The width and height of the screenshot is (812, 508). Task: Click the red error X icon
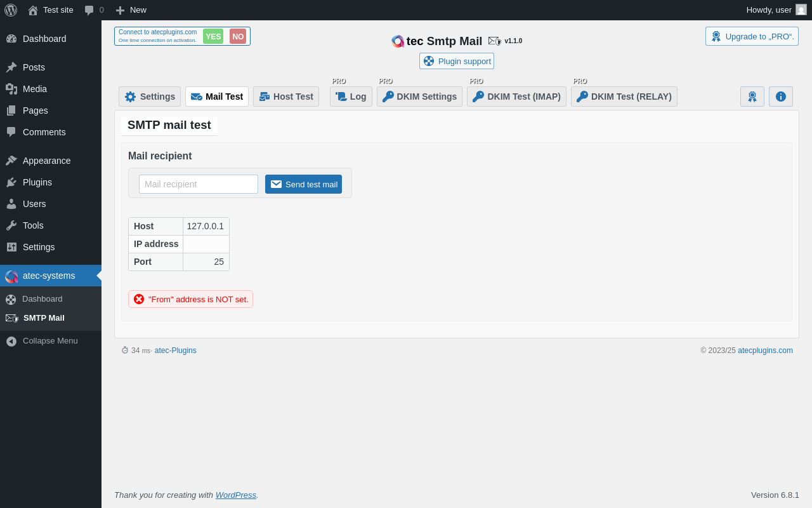tap(139, 299)
